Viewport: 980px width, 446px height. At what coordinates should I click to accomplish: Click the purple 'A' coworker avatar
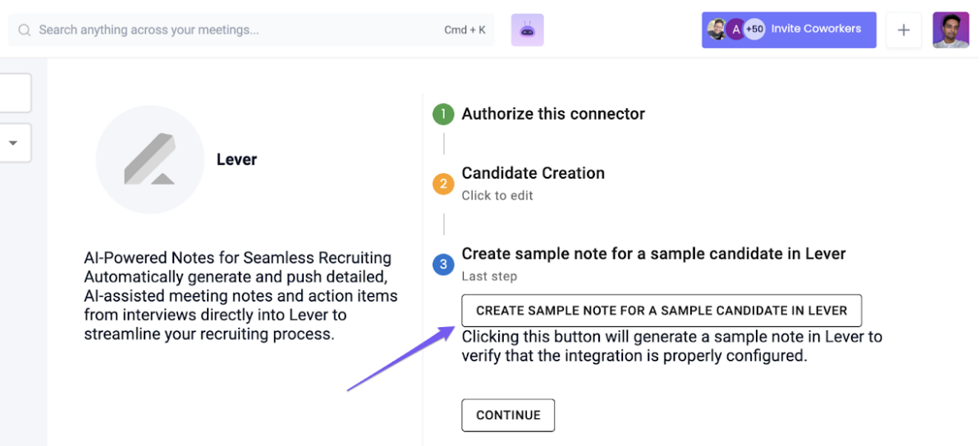[736, 30]
